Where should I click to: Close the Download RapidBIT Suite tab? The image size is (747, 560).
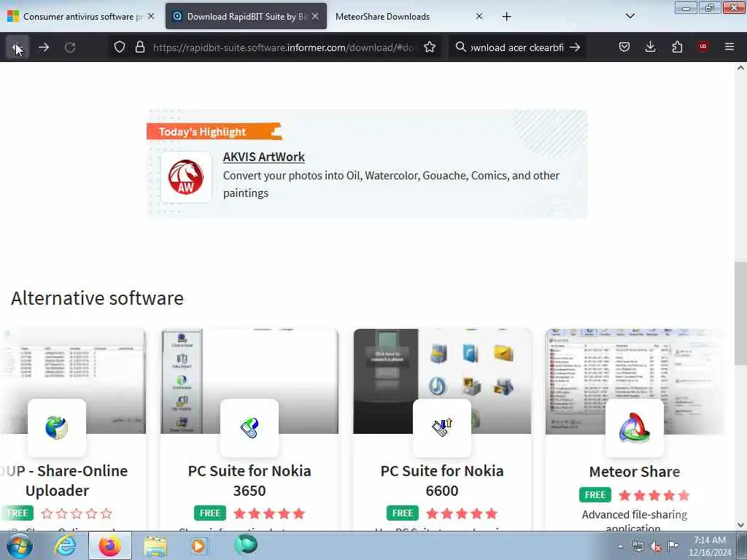(315, 16)
